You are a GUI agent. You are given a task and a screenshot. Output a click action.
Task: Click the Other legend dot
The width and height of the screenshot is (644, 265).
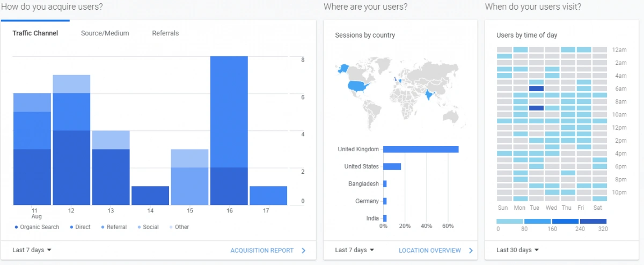(171, 227)
